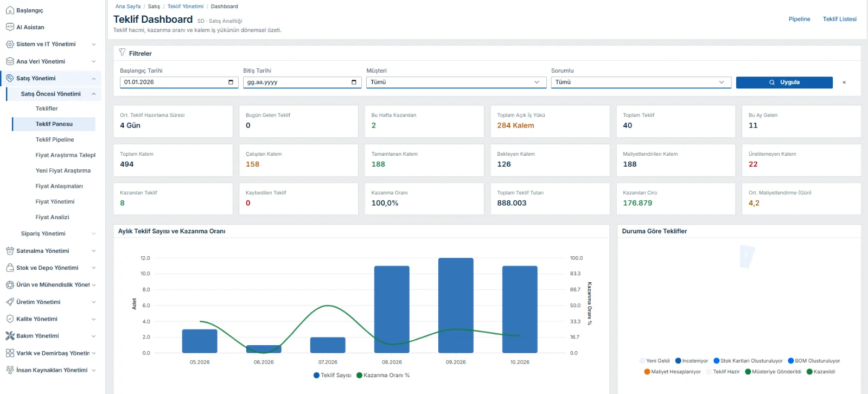Screen dimensions: 868x394
Task: Expand the Sistem ve IT Yönetimi chevron
Action: point(94,45)
